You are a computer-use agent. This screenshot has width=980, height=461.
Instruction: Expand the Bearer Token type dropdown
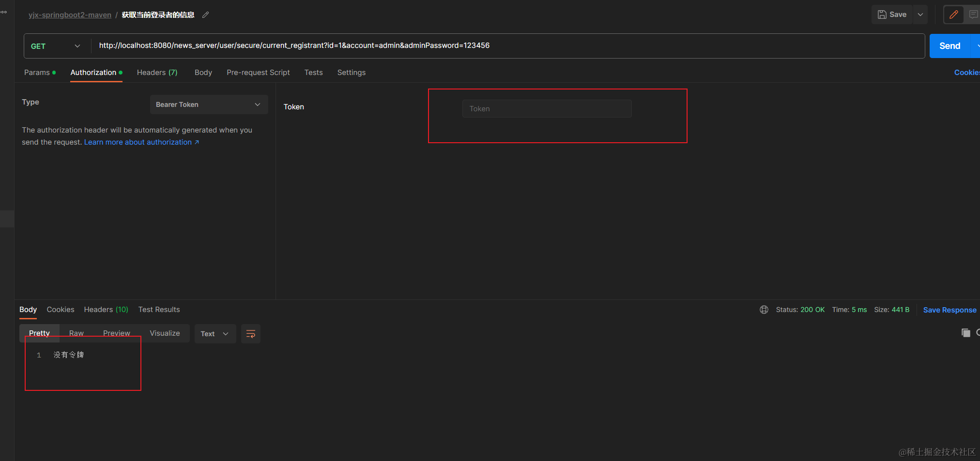pyautogui.click(x=209, y=104)
